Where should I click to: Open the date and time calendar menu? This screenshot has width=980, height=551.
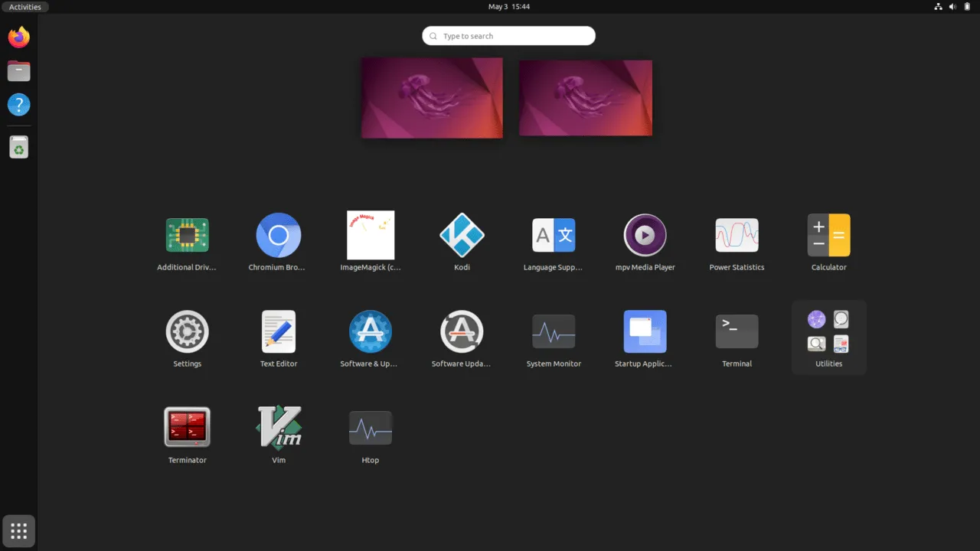[x=509, y=7]
